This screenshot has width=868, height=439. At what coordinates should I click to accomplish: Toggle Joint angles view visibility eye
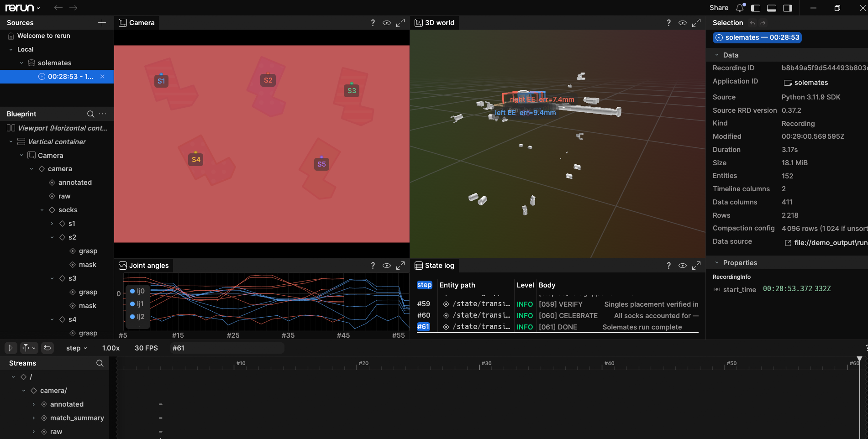(387, 266)
